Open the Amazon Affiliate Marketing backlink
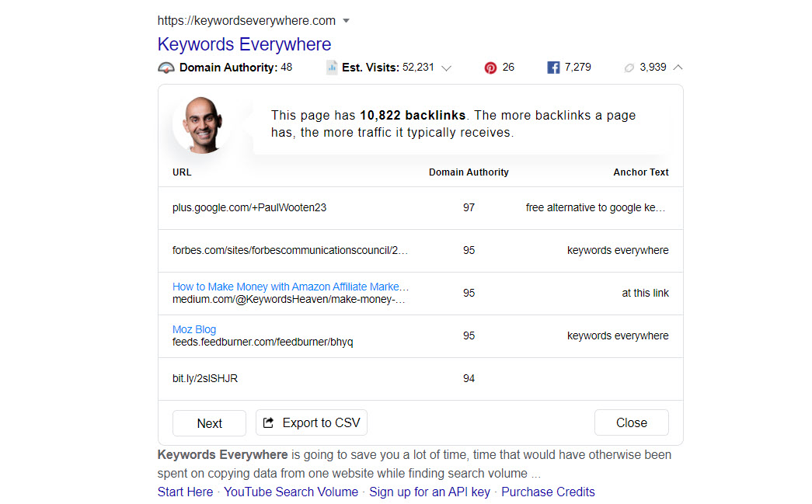Image resolution: width=812 pixels, height=504 pixels. coord(291,287)
